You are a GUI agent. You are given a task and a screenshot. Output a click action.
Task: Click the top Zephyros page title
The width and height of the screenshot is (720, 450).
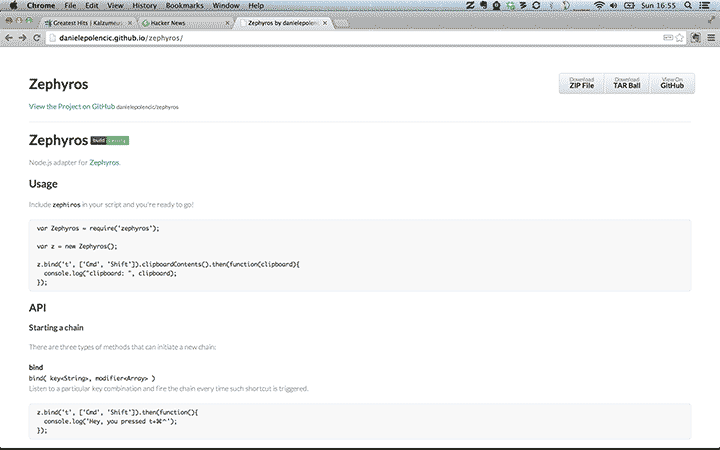click(x=58, y=84)
